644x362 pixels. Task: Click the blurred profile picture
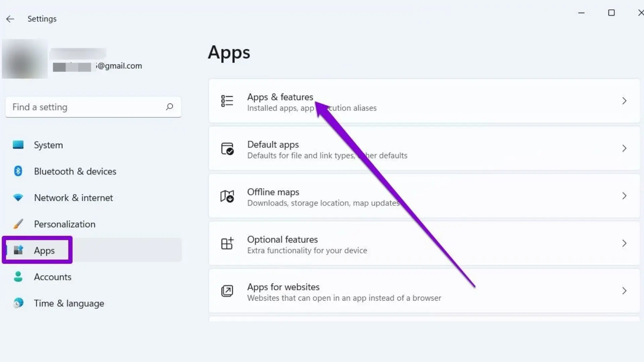(24, 59)
